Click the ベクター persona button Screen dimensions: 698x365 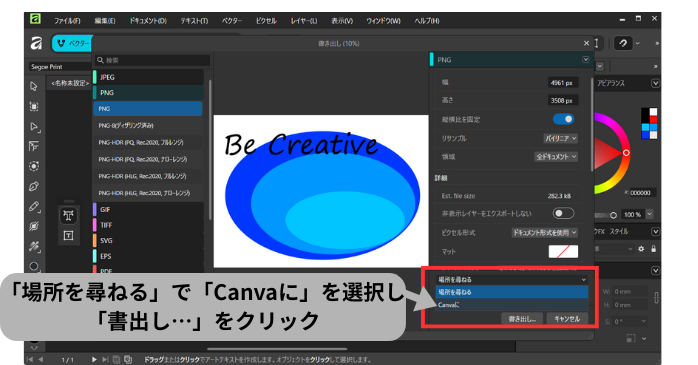(73, 43)
